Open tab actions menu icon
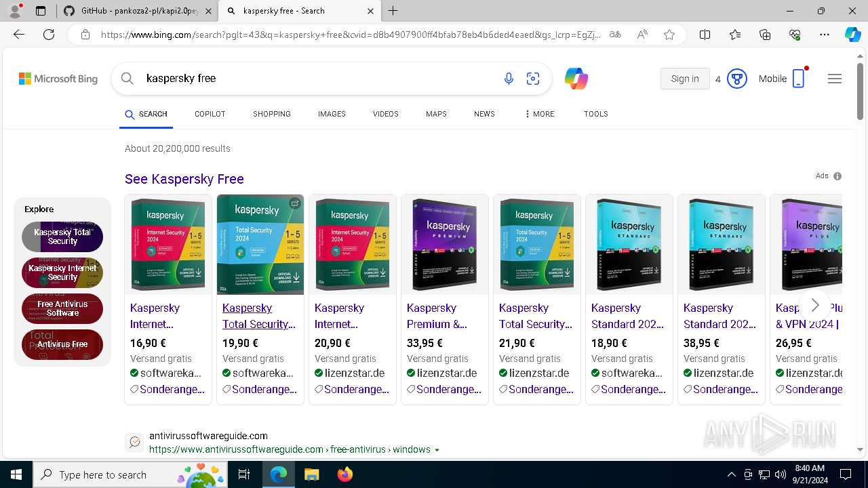Viewport: 868px width, 488px height. [41, 11]
